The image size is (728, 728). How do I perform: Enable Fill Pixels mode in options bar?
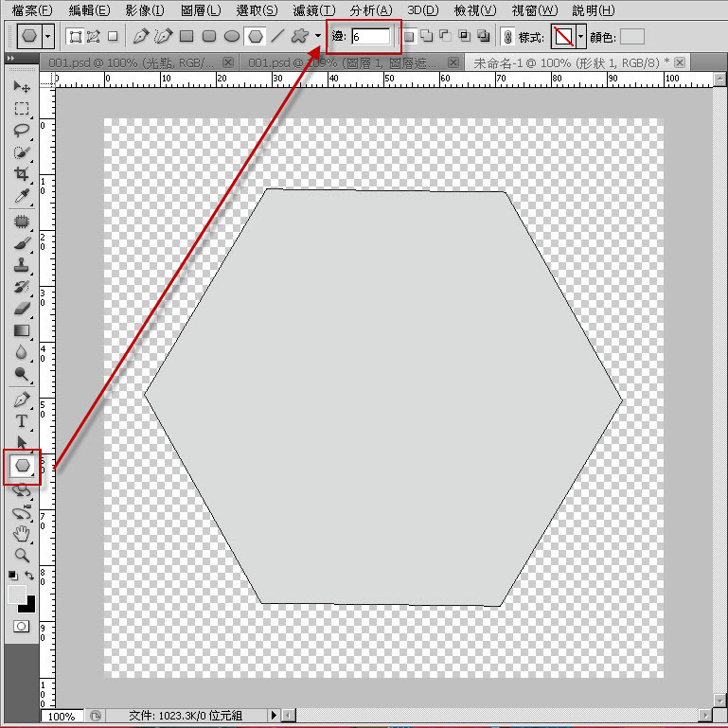[113, 36]
